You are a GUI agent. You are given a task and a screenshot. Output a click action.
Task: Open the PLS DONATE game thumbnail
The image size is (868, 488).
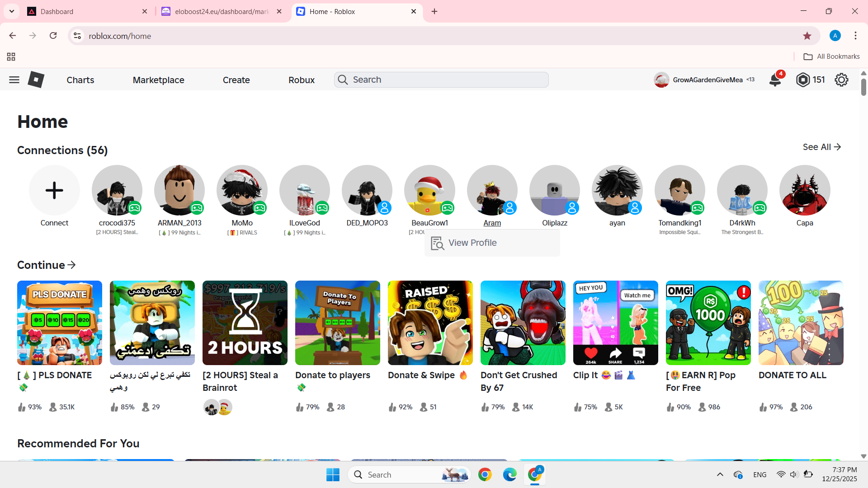click(x=60, y=323)
